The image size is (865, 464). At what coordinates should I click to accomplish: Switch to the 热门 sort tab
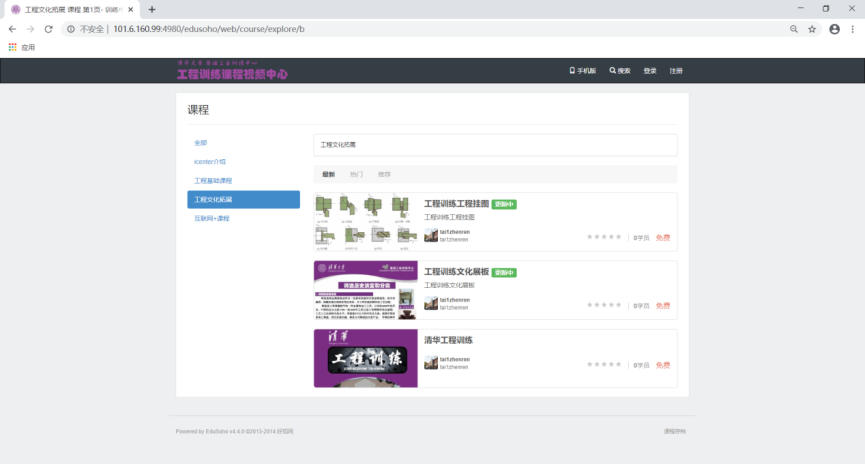[x=356, y=174]
